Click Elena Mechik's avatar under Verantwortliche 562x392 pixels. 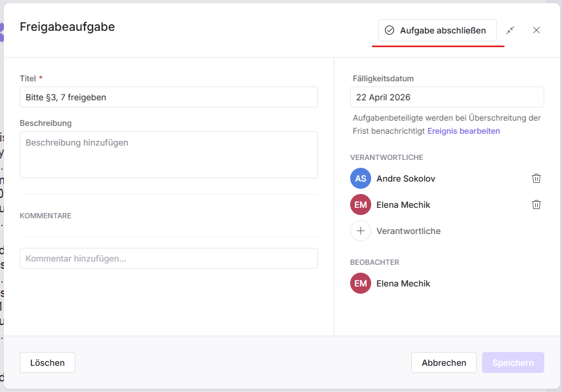click(x=361, y=205)
